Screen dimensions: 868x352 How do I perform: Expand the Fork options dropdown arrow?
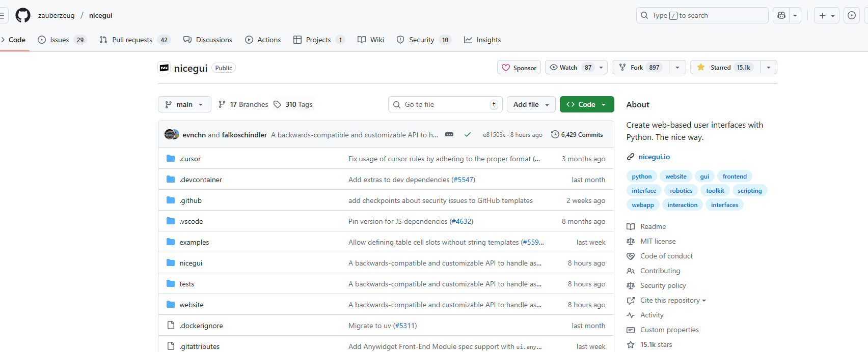(677, 68)
